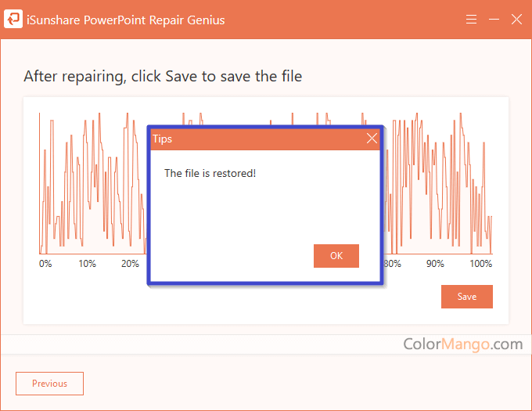Close the main application window
Viewport: 532px width, 411px height.
coord(516,20)
